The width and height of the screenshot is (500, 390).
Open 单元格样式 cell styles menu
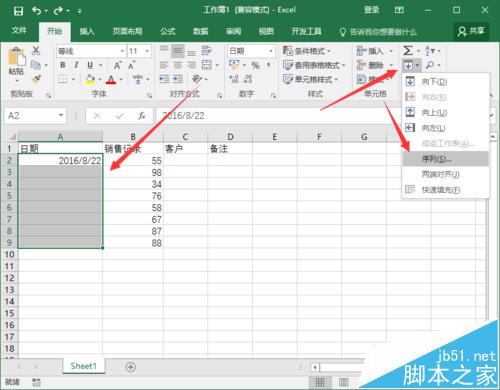point(310,79)
